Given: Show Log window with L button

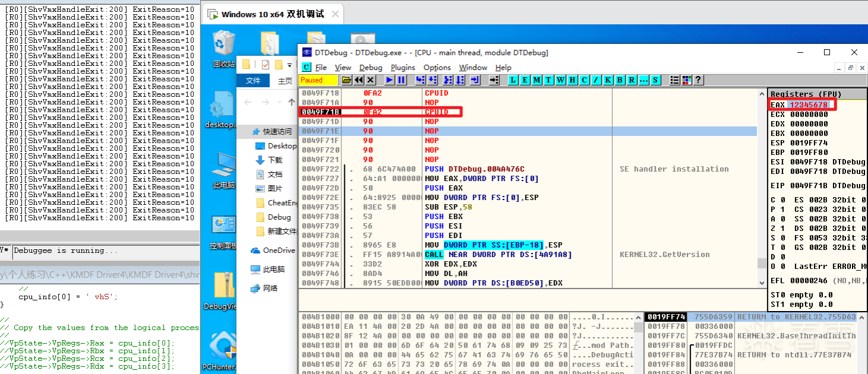Looking at the screenshot, I should tap(513, 80).
